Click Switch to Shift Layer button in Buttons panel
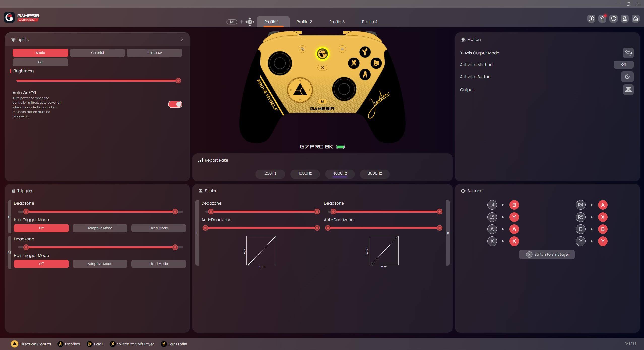Viewport: 644px width, 350px height. click(x=546, y=254)
